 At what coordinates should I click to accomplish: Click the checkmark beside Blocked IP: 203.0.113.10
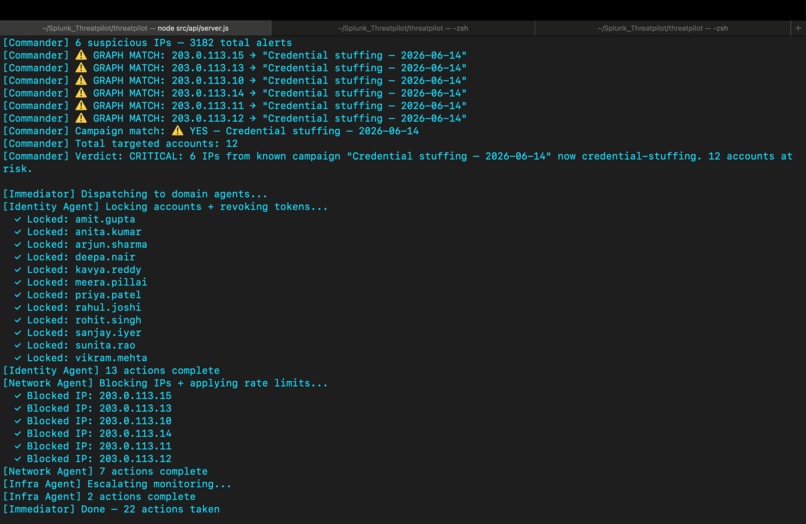[x=18, y=421]
